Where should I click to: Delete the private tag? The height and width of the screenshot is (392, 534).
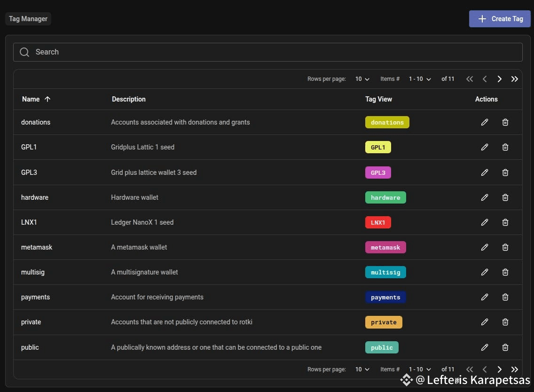pyautogui.click(x=505, y=322)
